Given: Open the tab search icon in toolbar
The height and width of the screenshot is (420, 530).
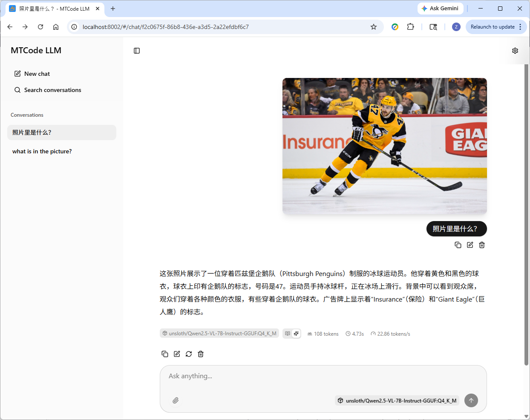Looking at the screenshot, I should [433, 27].
